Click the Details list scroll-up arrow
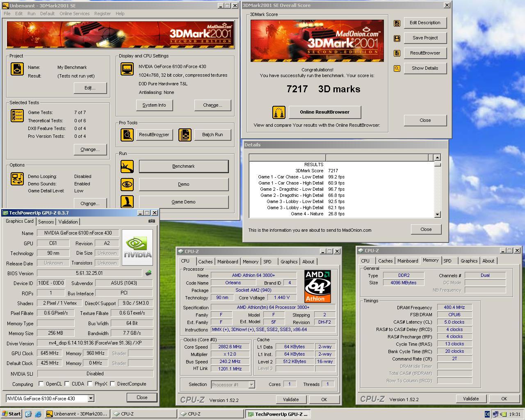This screenshot has width=525, height=420. [437, 157]
